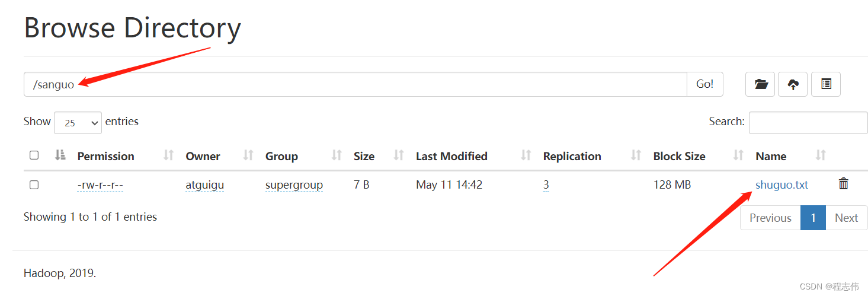This screenshot has height=296, width=868.
Task: Click the Search input field
Action: pos(808,122)
